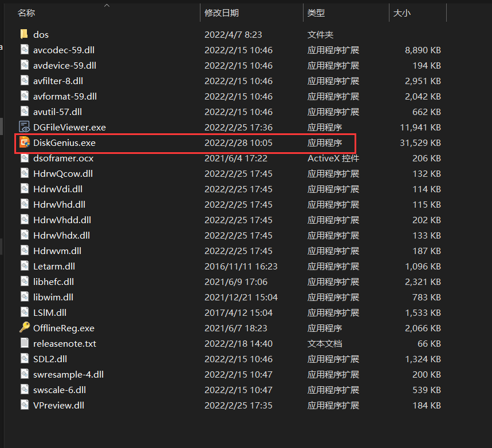Select the avcodec-59.dll file icon
The width and height of the screenshot is (492, 448).
pyautogui.click(x=25, y=50)
